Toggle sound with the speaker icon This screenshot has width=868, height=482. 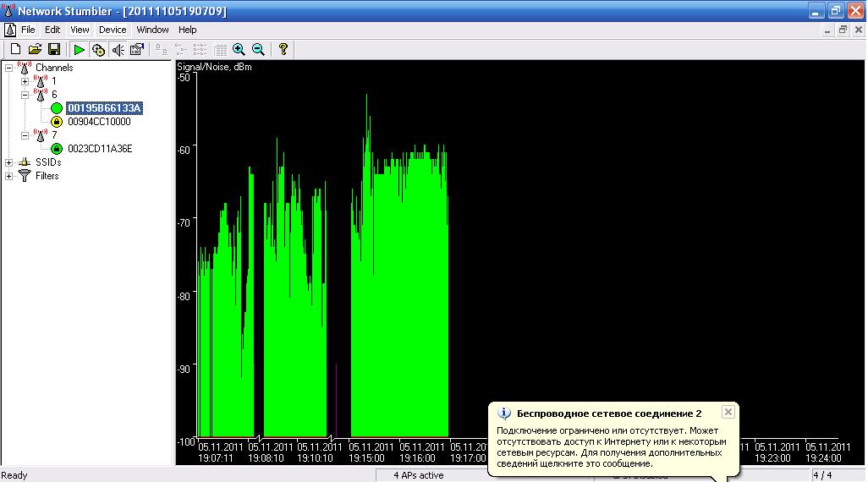118,50
